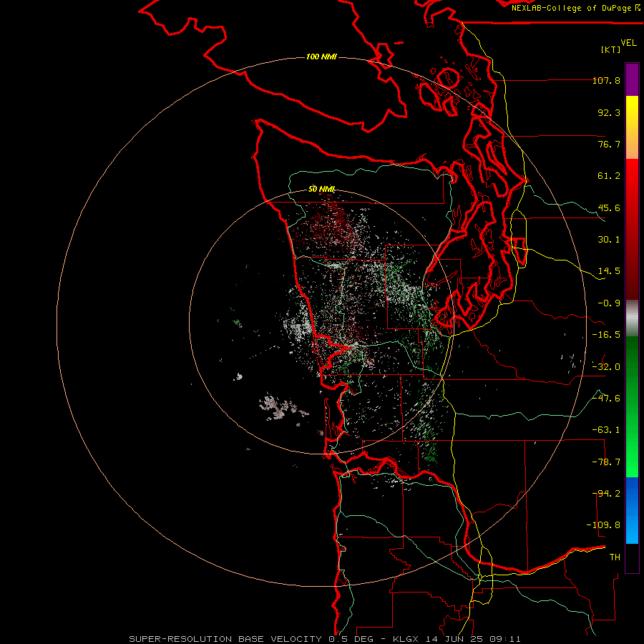The image size is (644, 644).
Task: Click the red segment of the color bar
Action: point(632,229)
